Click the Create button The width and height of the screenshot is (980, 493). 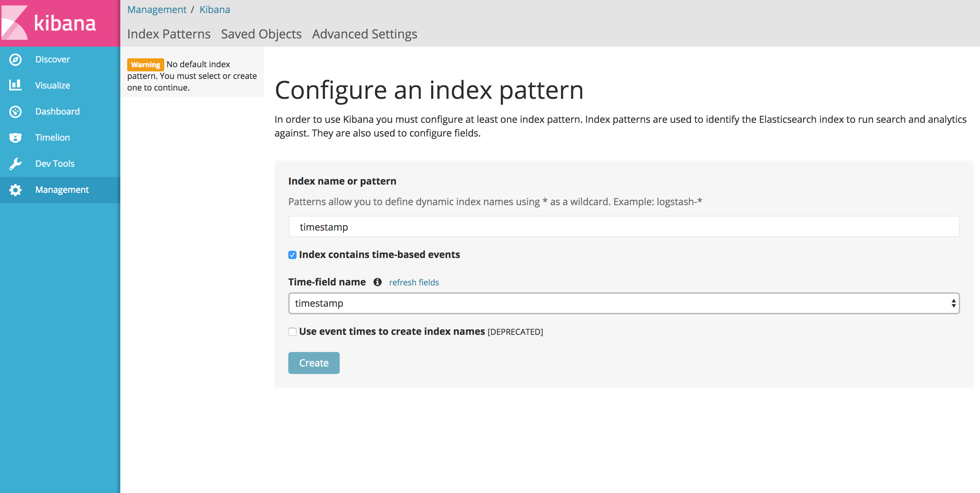point(314,363)
